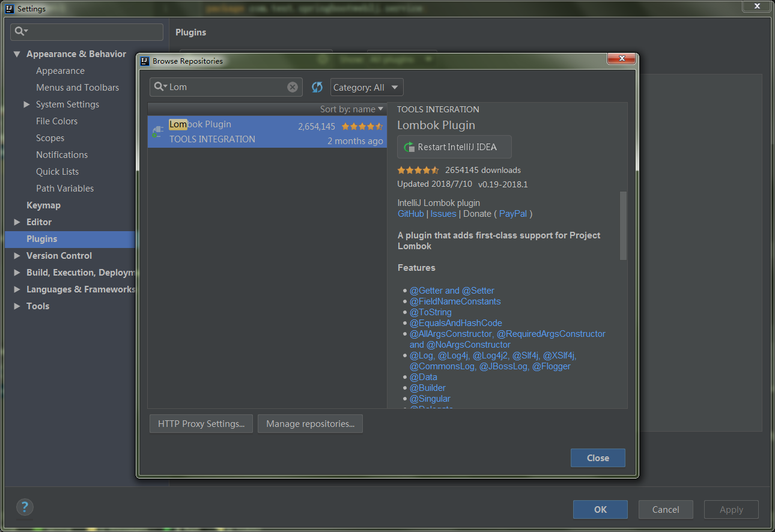Select Scopes in settings tree
This screenshot has height=532, width=775.
tap(50, 138)
